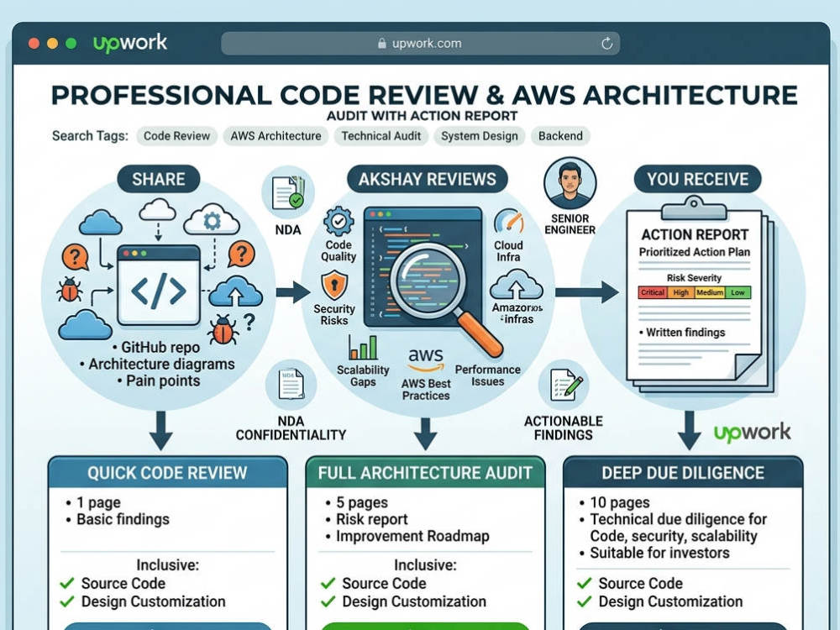The image size is (840, 630).
Task: Click the green window zoom dot
Action: point(71,44)
